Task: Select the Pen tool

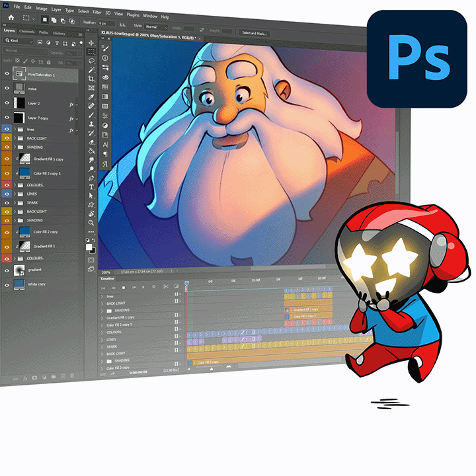Action: [91, 178]
